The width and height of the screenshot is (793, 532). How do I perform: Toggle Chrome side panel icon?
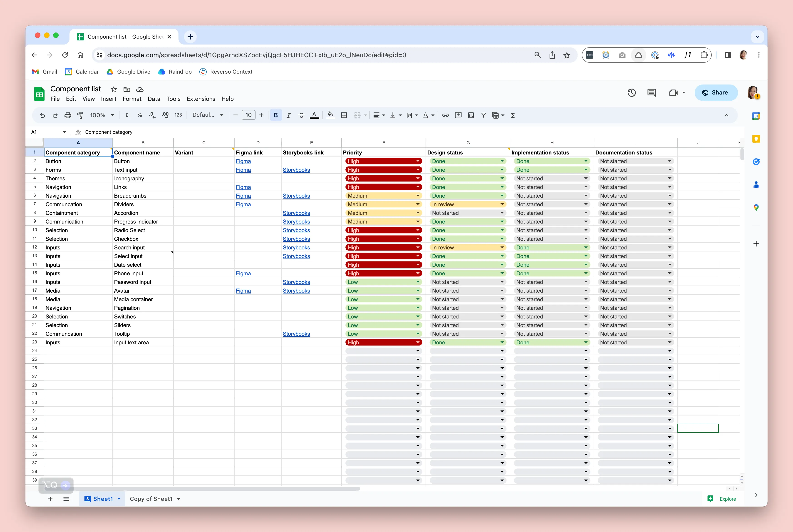[x=728, y=55]
